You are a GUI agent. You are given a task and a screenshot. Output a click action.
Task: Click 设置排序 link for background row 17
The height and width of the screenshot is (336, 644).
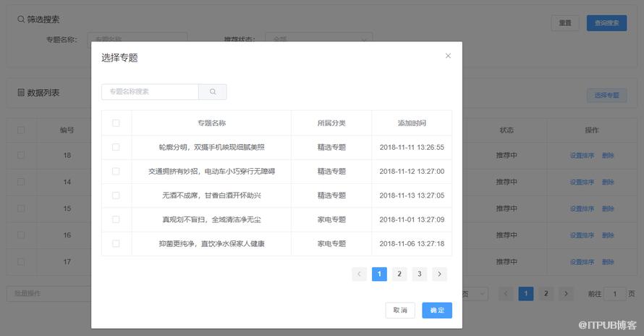click(582, 262)
